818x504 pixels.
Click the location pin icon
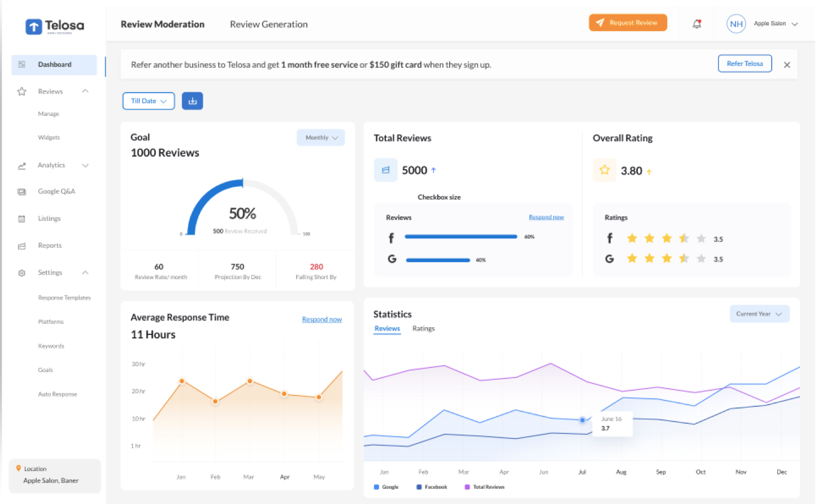[19, 468]
